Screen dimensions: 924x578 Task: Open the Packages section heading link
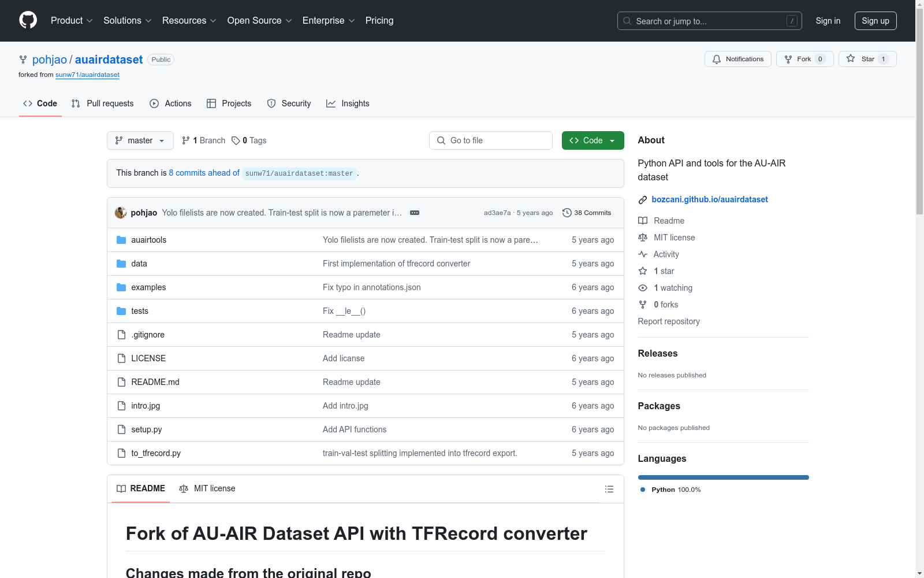pyautogui.click(x=659, y=406)
